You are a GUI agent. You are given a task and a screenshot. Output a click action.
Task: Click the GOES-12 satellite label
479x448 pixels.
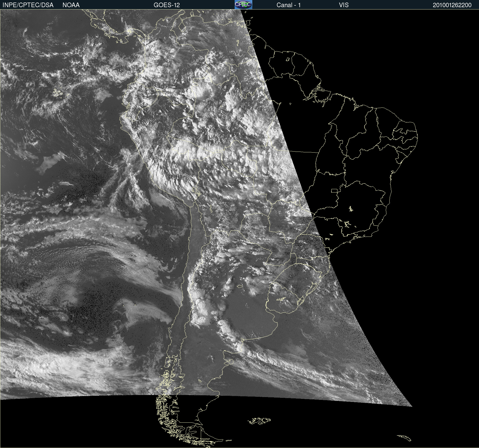tap(167, 5)
